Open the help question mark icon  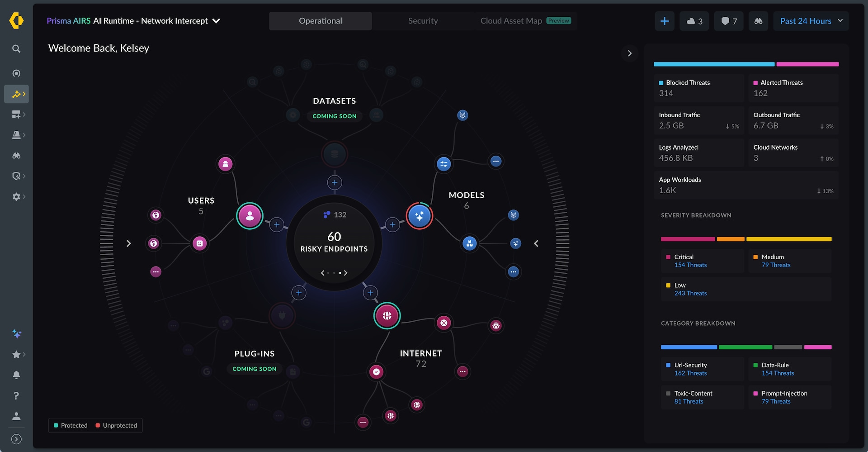[x=16, y=395]
